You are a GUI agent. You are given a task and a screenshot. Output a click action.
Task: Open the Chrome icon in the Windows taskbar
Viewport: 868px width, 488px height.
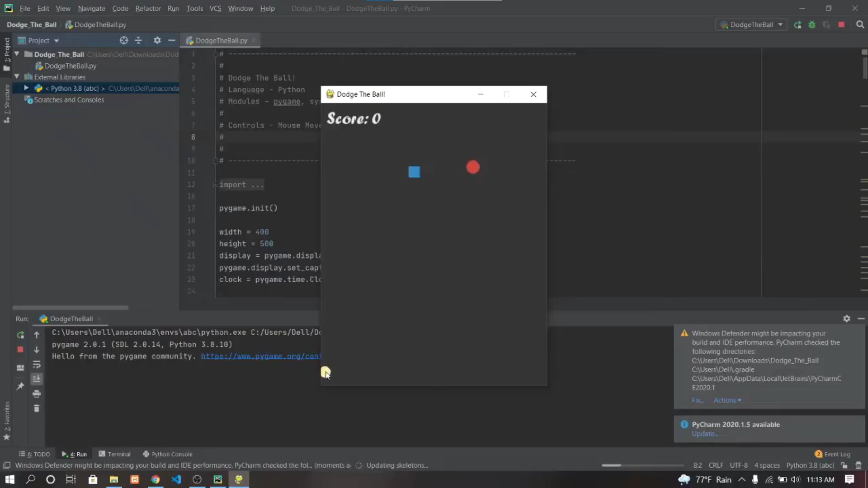(155, 479)
